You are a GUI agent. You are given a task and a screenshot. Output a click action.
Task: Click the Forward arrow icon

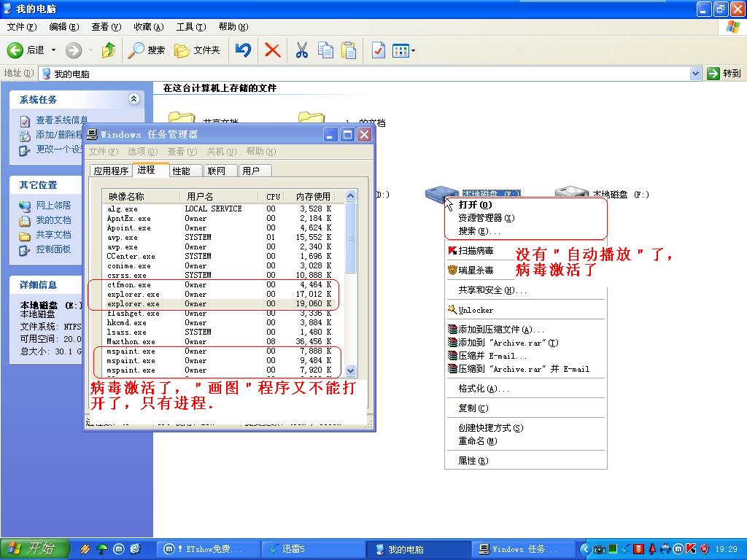pos(74,50)
